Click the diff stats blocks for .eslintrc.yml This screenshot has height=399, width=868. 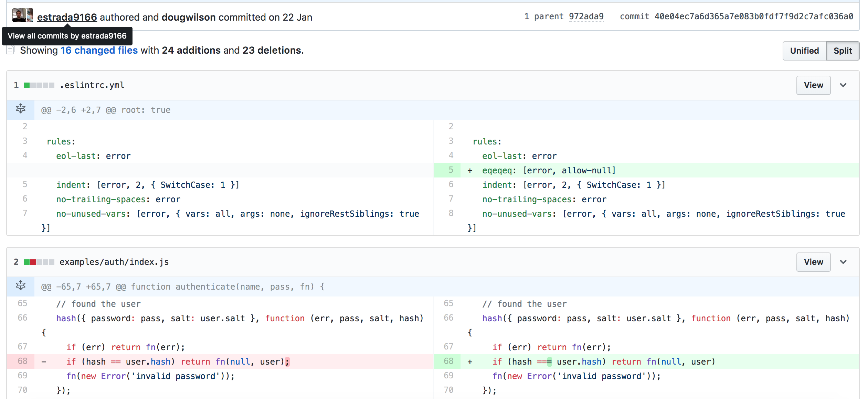39,85
